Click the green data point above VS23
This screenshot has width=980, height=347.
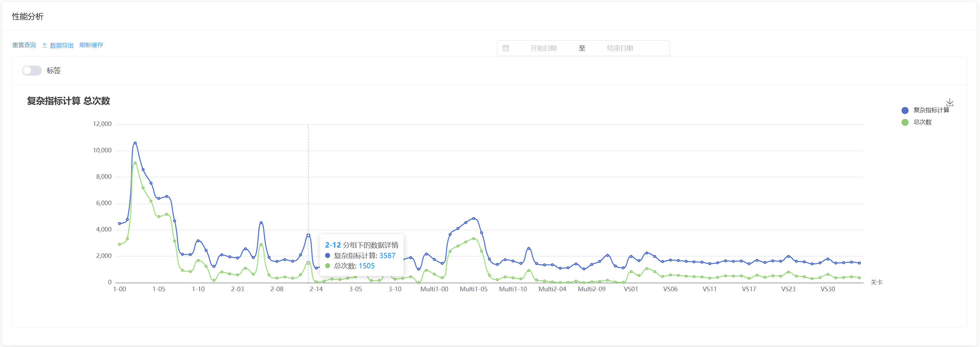[788, 272]
